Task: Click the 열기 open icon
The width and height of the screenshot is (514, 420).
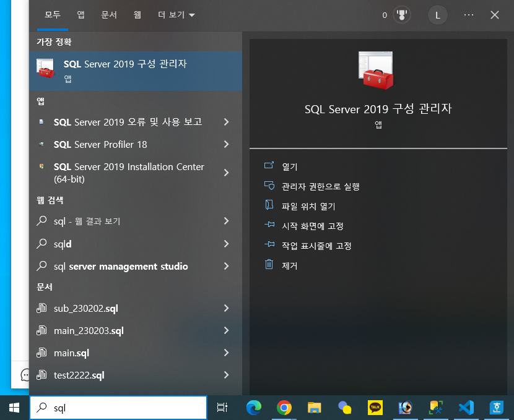Action: [x=269, y=165]
